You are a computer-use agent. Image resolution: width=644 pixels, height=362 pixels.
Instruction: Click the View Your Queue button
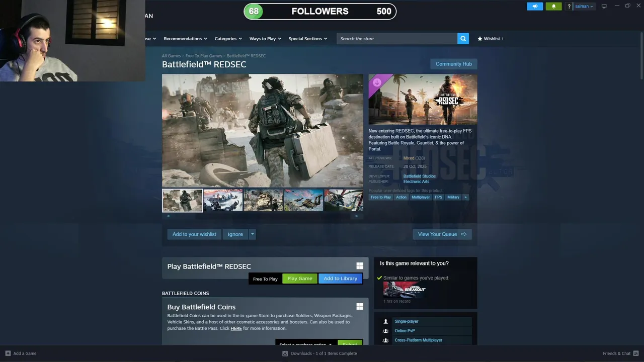point(442,234)
